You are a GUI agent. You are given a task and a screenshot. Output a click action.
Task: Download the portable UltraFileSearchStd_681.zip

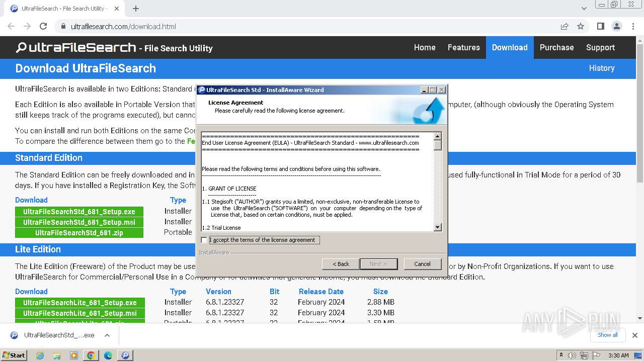coord(79,233)
